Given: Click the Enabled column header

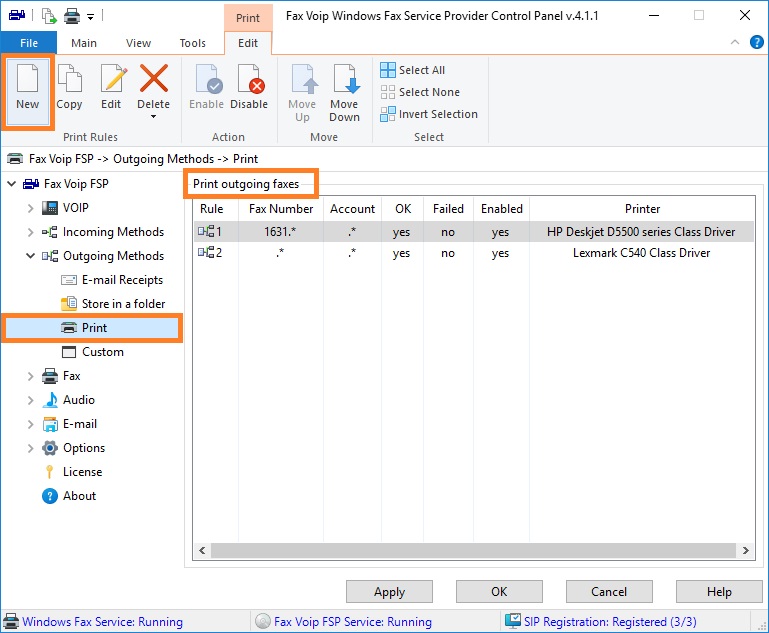Looking at the screenshot, I should coord(502,209).
